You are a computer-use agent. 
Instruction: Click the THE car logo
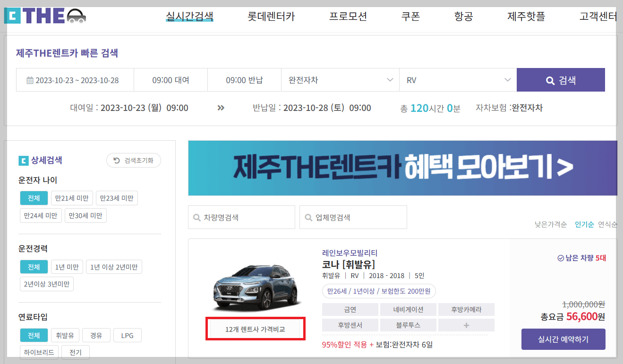tap(45, 16)
